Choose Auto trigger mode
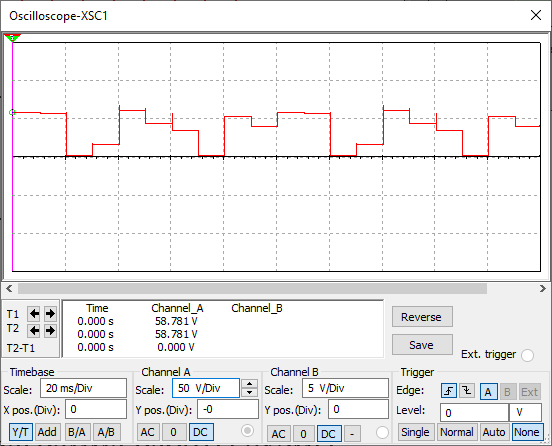Image resolution: width=552 pixels, height=446 pixels. 494,432
